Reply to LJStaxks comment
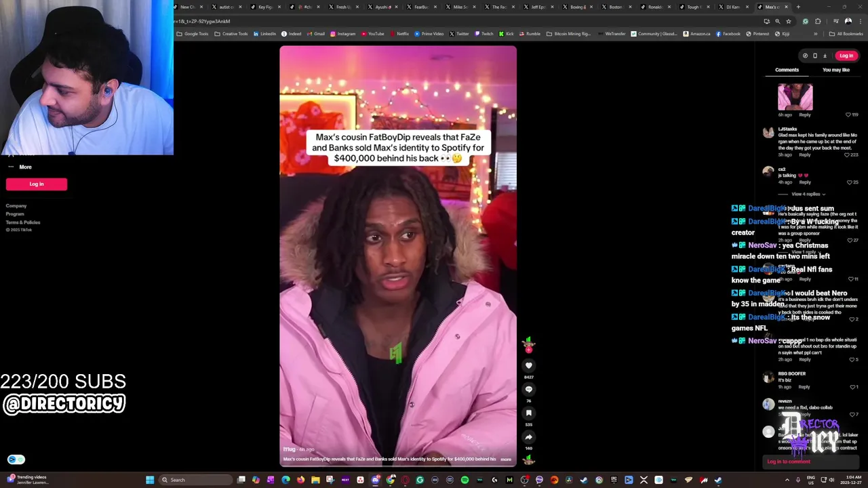The height and width of the screenshot is (488, 868). pos(804,155)
